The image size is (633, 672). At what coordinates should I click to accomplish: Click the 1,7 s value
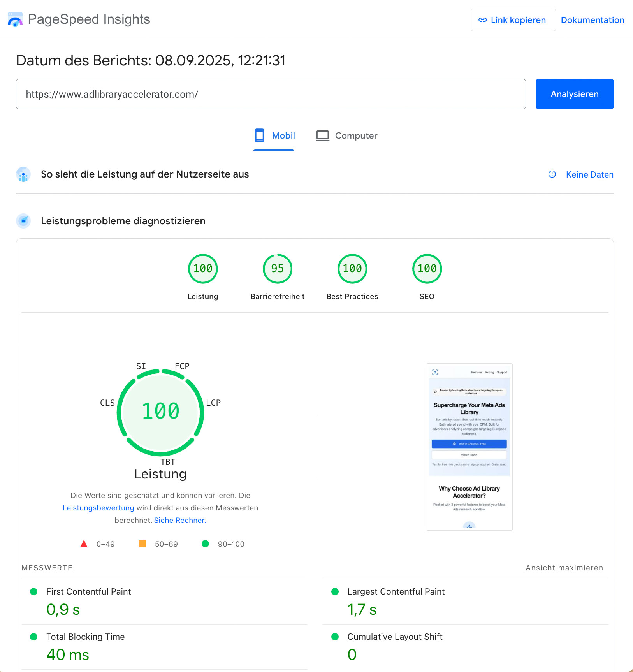click(362, 609)
